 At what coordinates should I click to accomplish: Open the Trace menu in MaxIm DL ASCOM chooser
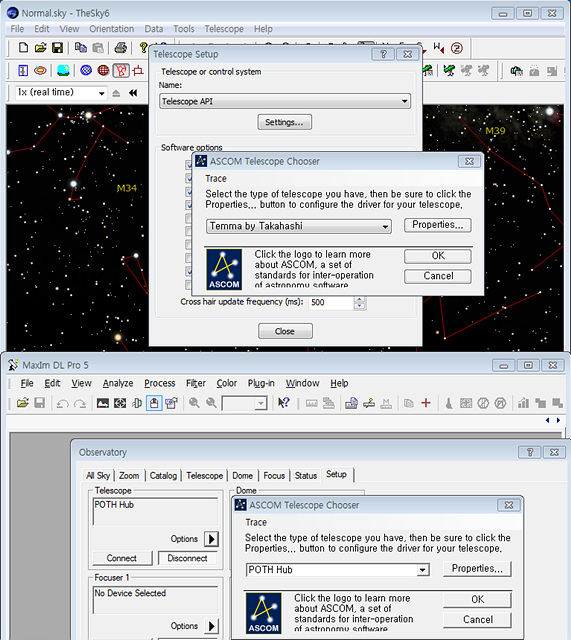[256, 522]
